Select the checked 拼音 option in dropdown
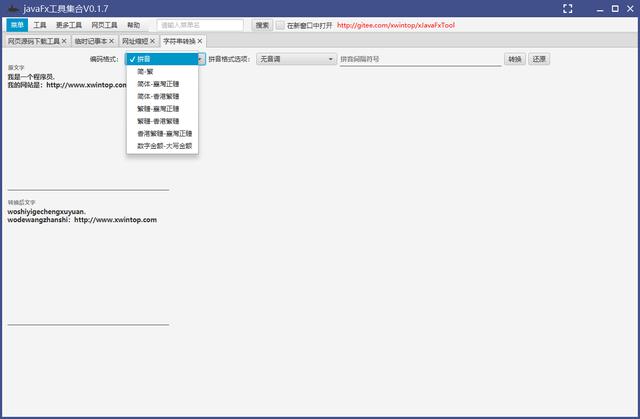This screenshot has height=419, width=640. point(162,59)
